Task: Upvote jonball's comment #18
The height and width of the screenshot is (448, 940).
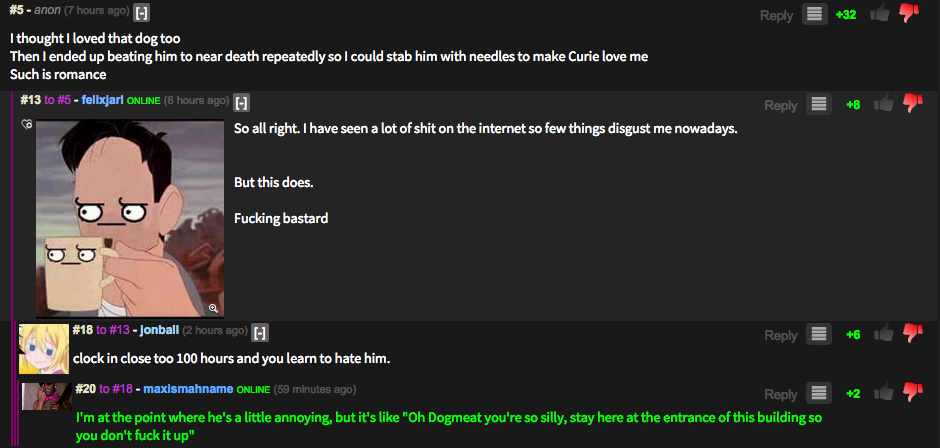Action: coord(883,334)
